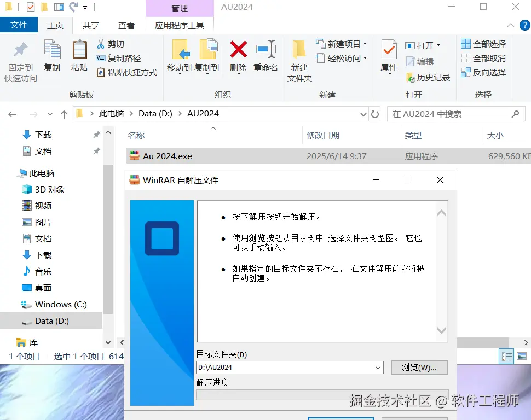
Task: Open the Copy to (复制到) menu
Action: click(x=206, y=57)
